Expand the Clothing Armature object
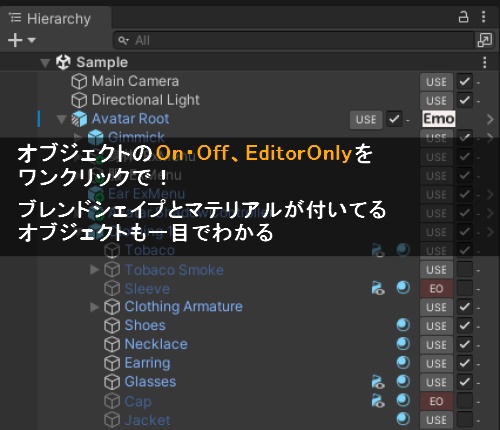500x430 pixels. (x=95, y=307)
